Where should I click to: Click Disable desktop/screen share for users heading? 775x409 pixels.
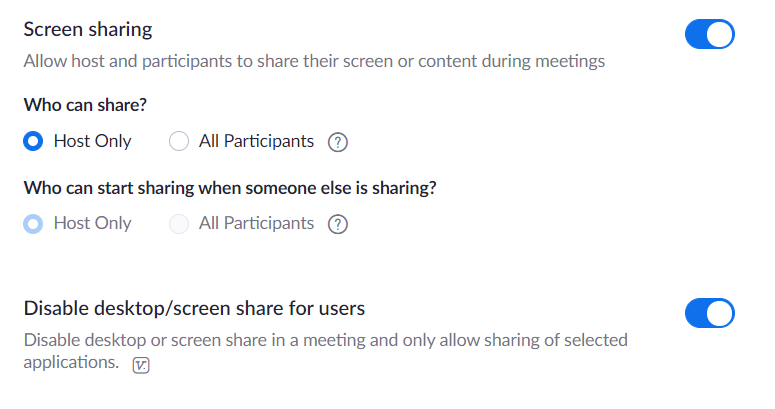coord(194,309)
